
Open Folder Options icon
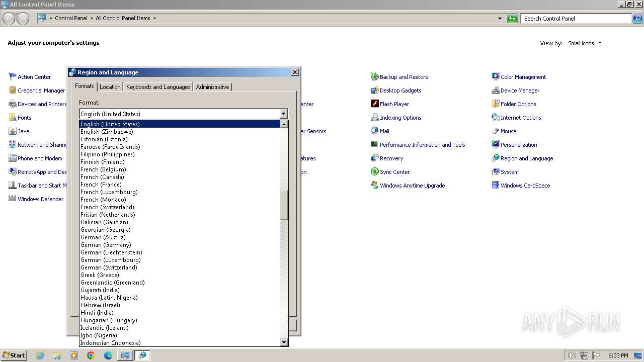[496, 104]
